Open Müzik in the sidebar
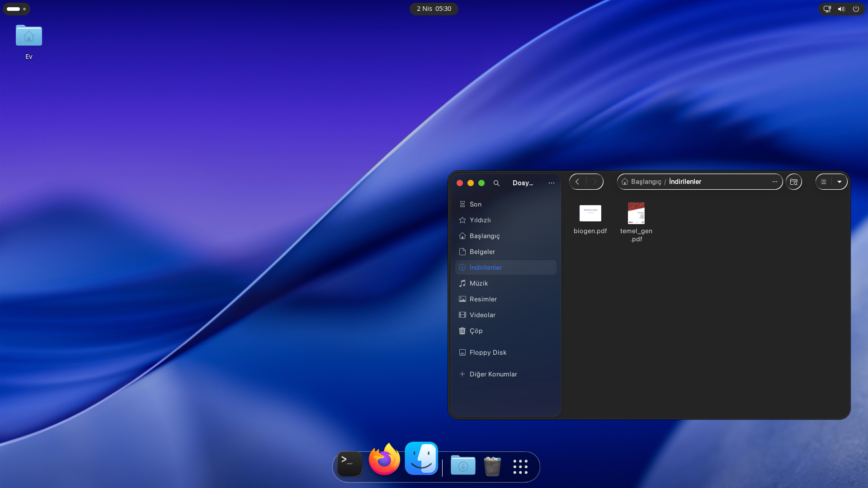This screenshot has width=868, height=488. coord(505,283)
